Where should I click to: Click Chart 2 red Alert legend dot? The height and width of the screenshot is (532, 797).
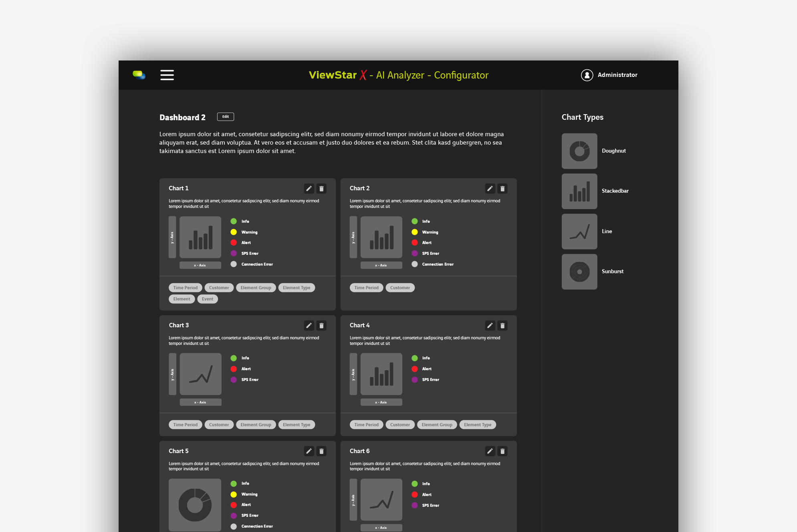pyautogui.click(x=415, y=242)
